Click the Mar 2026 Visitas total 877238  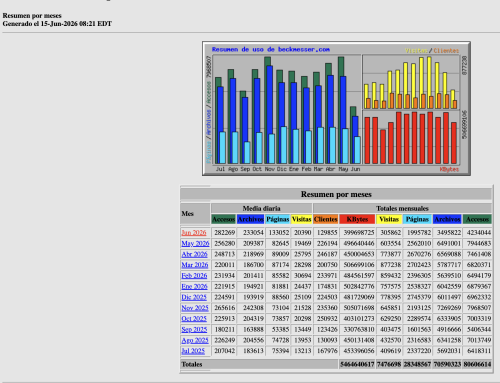click(391, 265)
